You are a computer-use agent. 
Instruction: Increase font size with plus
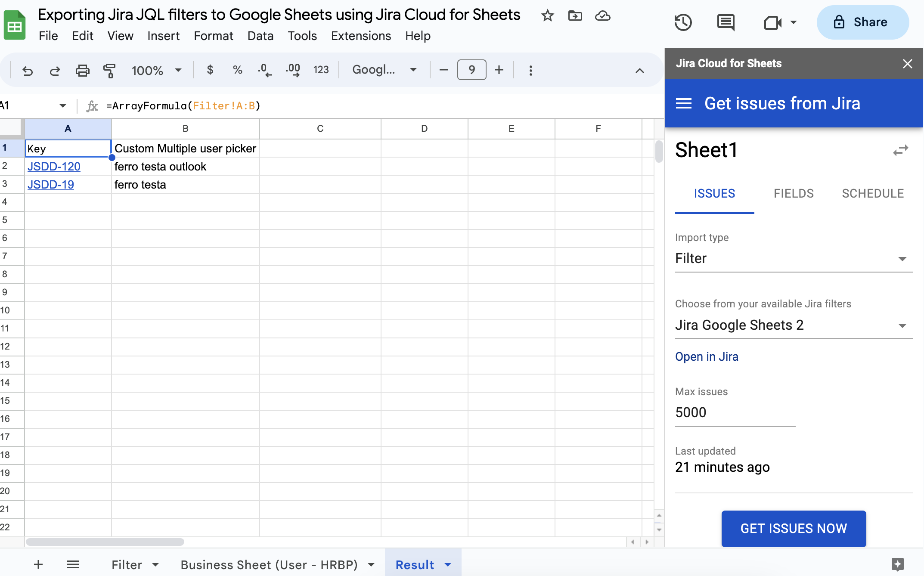(499, 70)
